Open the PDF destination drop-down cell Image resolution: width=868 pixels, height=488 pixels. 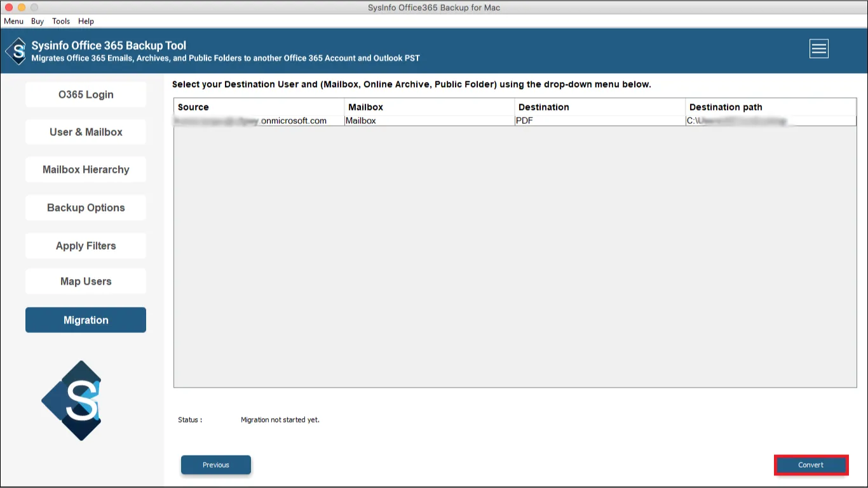[600, 121]
